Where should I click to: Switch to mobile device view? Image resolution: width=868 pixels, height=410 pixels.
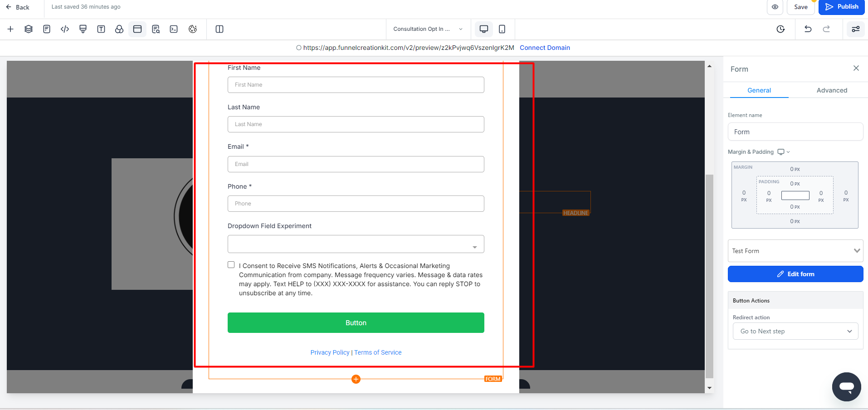click(x=502, y=29)
